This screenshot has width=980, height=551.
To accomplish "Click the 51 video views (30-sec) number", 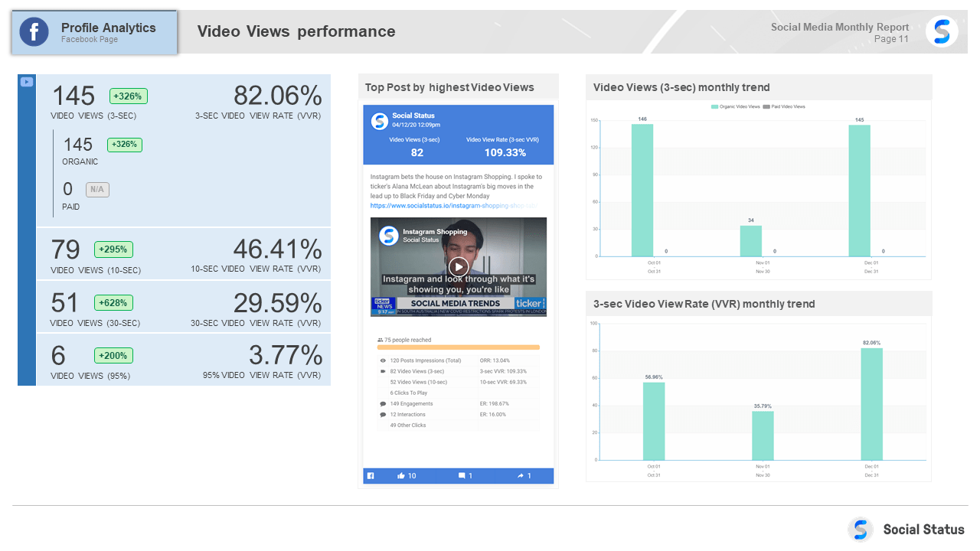I will click(x=65, y=303).
